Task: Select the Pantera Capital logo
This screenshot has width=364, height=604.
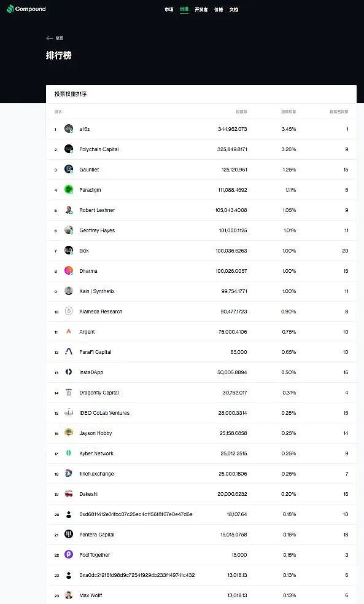Action: pyautogui.click(x=69, y=535)
